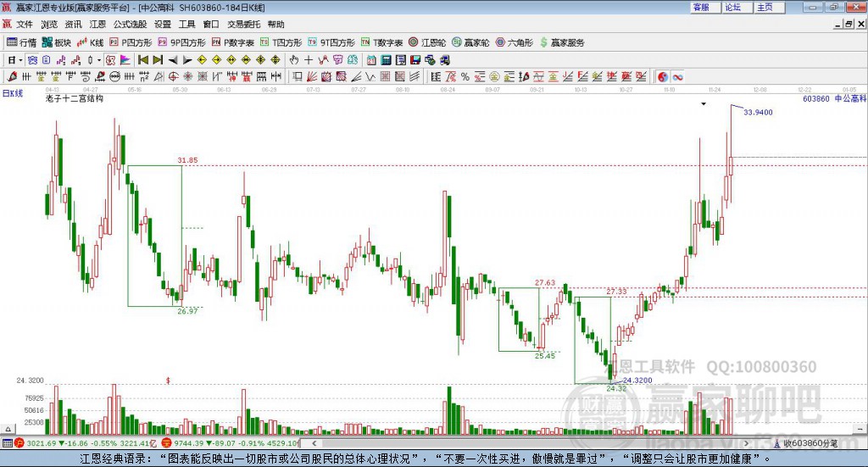Click the 日K线 chart label
The image size is (868, 467).
click(12, 93)
